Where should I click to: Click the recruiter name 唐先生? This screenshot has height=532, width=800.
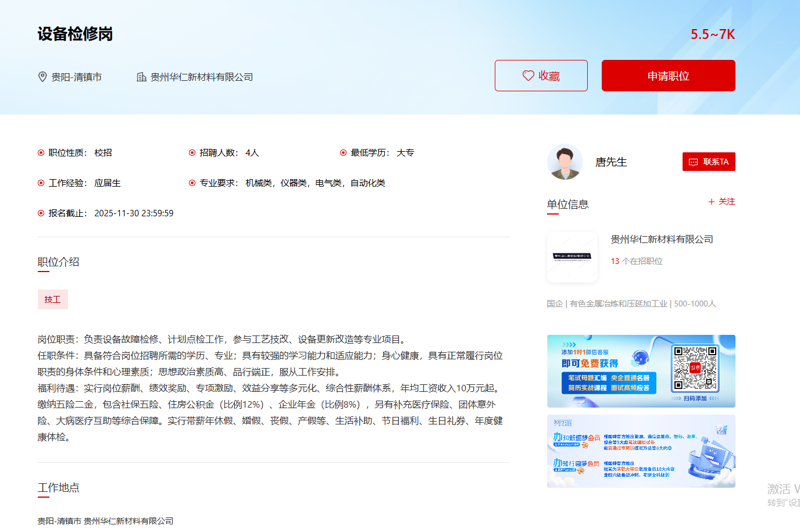click(x=611, y=162)
